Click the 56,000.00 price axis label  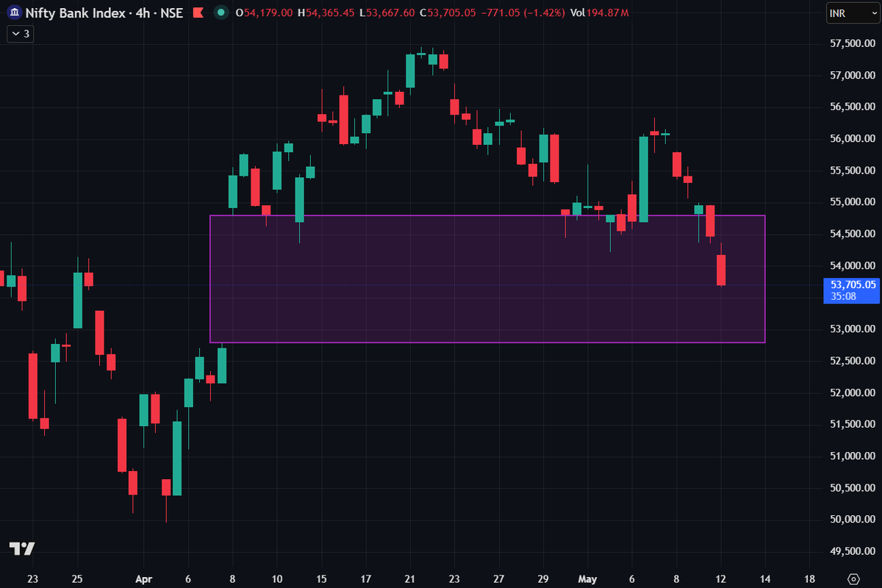pos(853,139)
